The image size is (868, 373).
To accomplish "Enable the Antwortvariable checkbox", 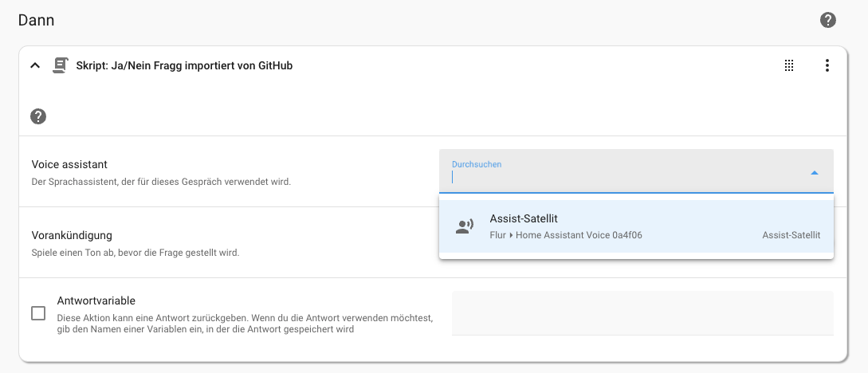I will coord(38,313).
